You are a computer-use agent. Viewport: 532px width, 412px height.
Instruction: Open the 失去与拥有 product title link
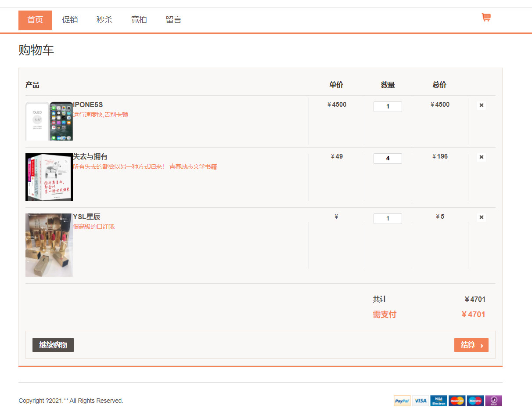(x=90, y=156)
